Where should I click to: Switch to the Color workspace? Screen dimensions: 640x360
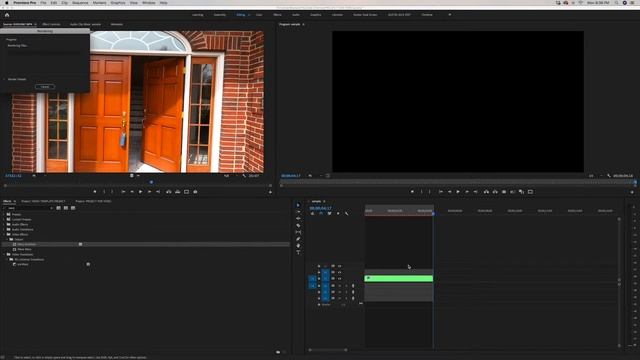click(x=259, y=15)
